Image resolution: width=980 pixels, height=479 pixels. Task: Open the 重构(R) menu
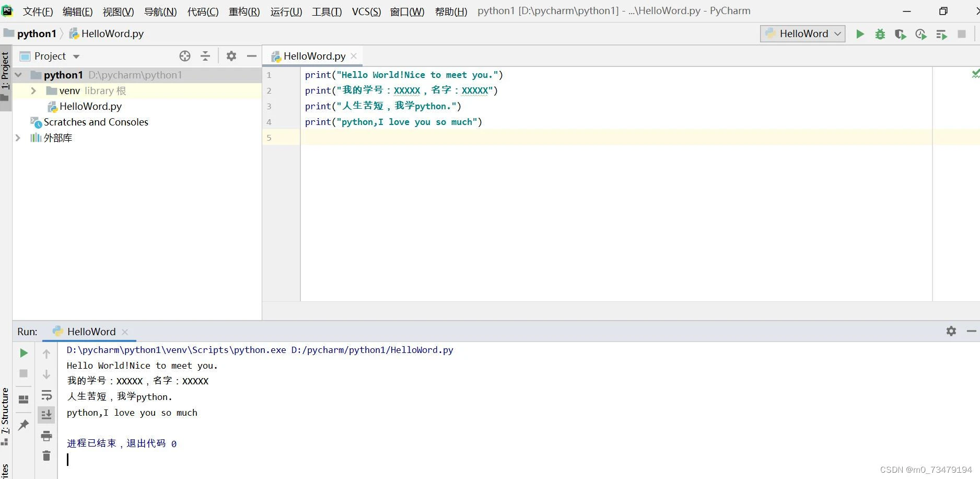(244, 12)
